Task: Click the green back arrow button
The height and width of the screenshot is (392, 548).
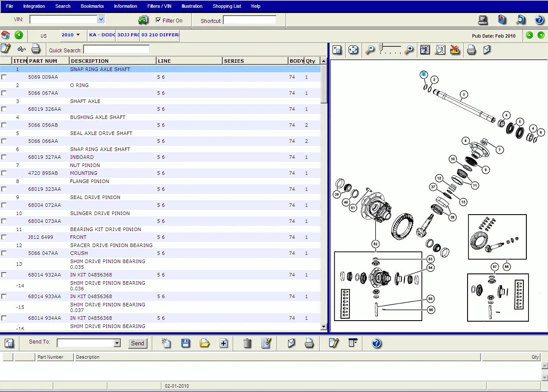Action: (19, 35)
